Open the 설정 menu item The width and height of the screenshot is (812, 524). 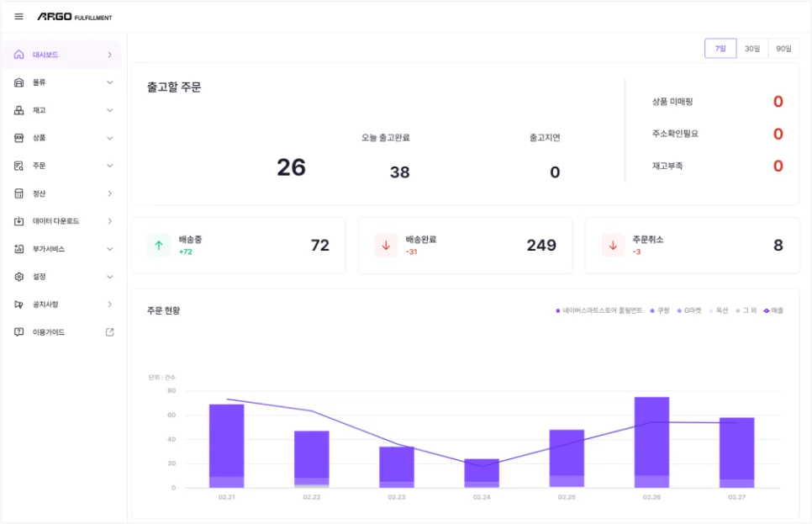pos(62,277)
